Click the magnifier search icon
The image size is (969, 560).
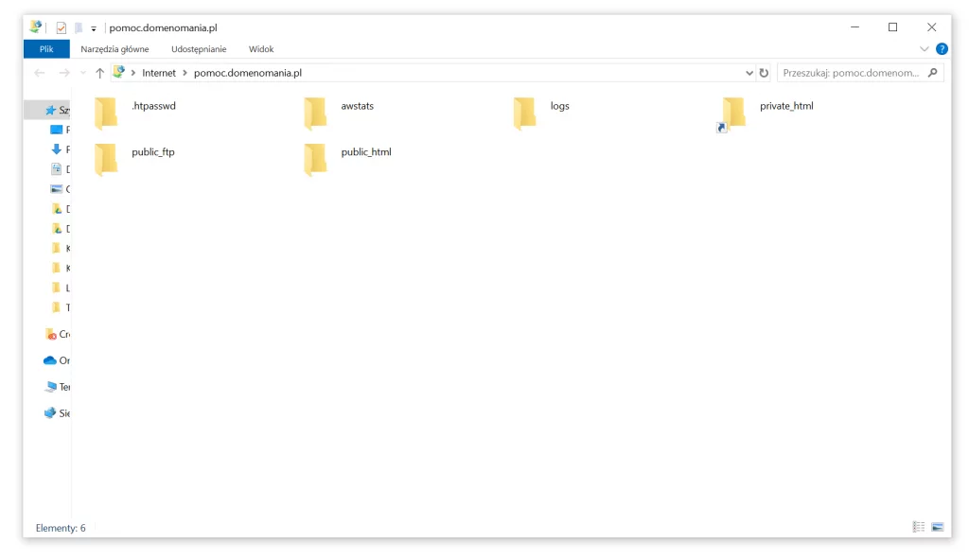tap(932, 73)
